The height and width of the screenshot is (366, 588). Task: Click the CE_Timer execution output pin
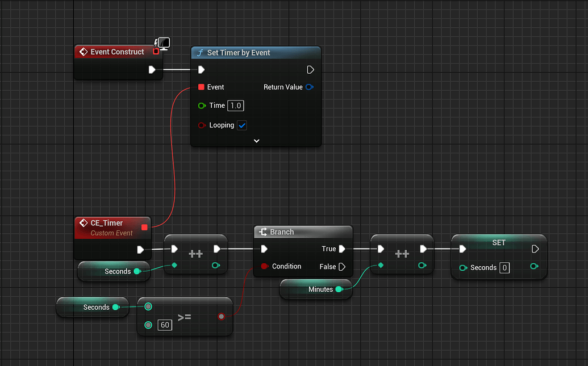140,250
